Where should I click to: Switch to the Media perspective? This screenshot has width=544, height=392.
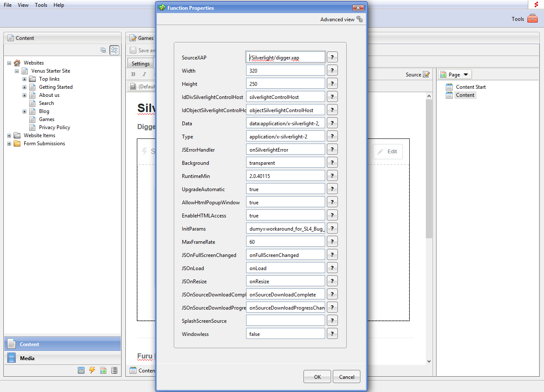[27, 358]
